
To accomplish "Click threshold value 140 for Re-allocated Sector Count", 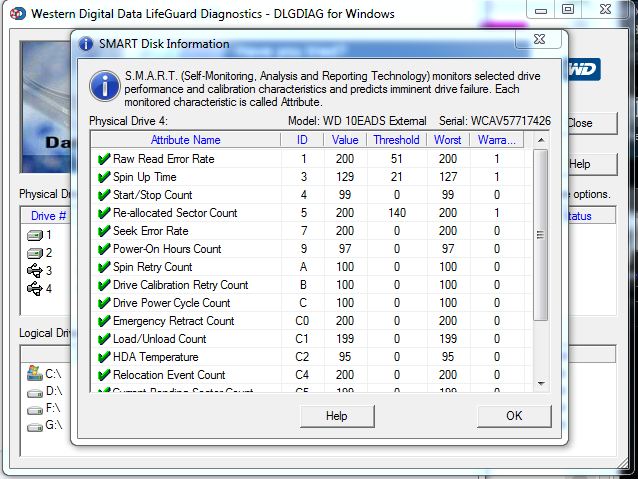I will 397,212.
